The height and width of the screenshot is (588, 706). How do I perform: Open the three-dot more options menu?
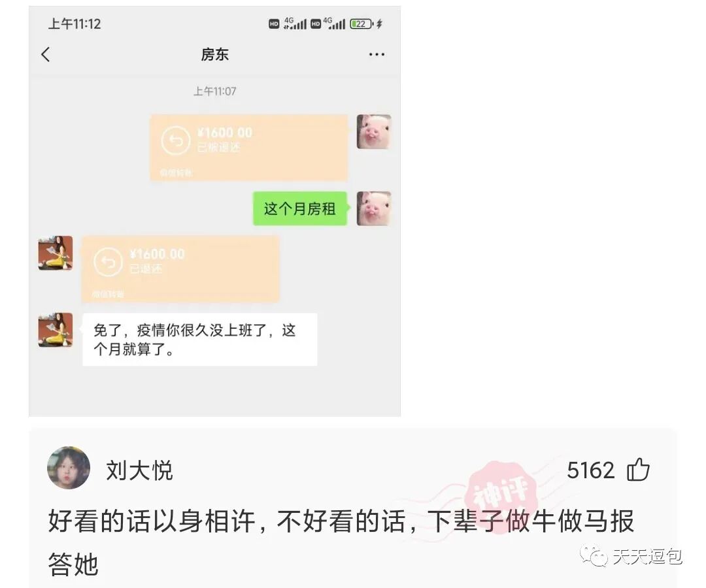[x=377, y=54]
